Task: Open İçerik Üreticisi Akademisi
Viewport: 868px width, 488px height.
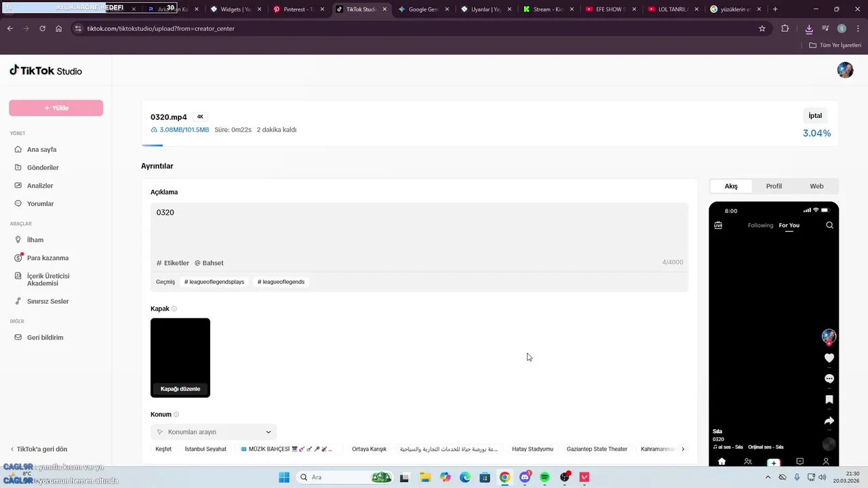Action: click(x=48, y=279)
